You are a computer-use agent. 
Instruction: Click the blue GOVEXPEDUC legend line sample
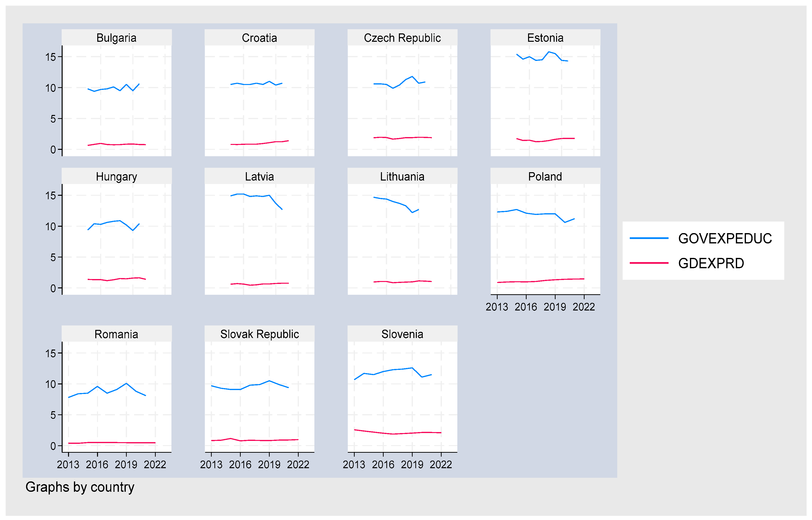tap(649, 239)
